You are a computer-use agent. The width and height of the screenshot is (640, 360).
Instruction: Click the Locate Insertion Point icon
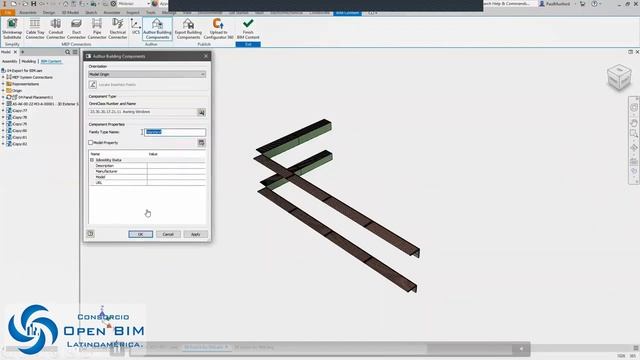click(93, 84)
